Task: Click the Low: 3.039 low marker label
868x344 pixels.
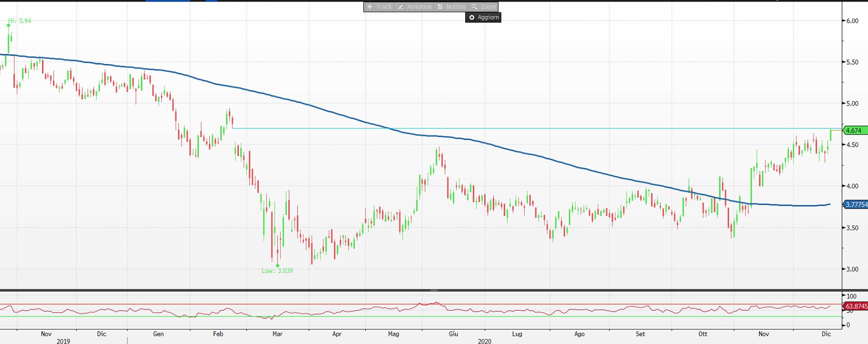Action: [277, 270]
